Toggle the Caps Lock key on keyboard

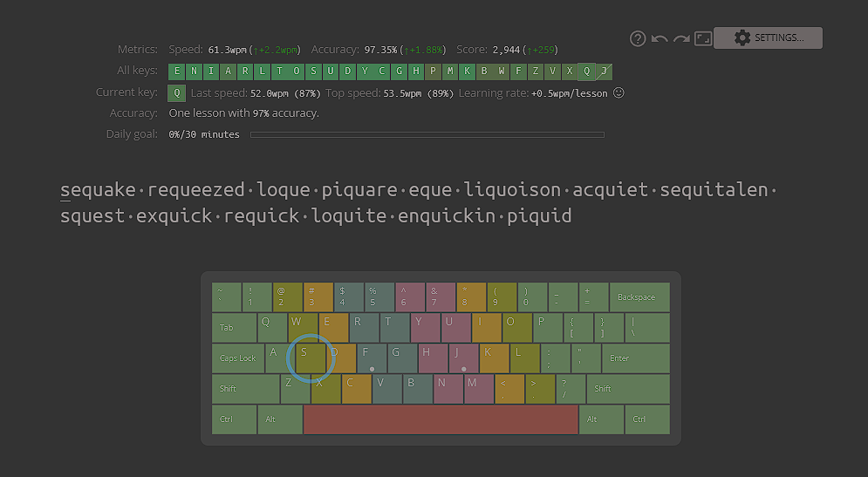[x=238, y=358]
